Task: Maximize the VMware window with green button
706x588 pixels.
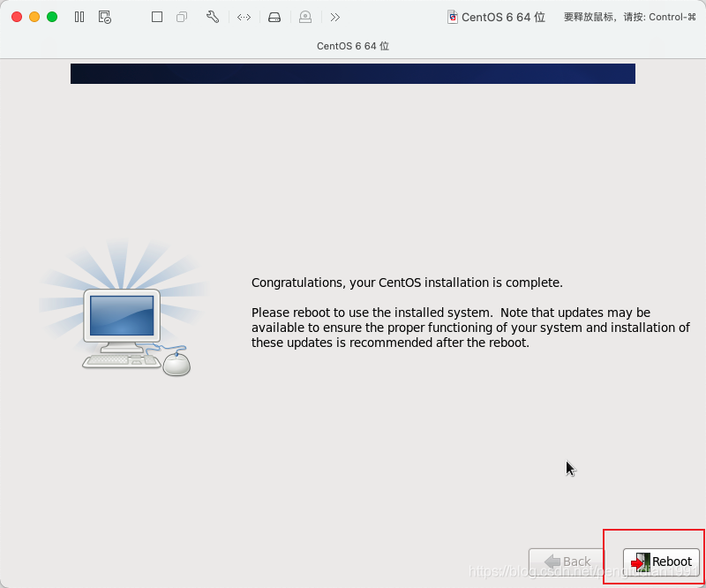Action: tap(52, 17)
